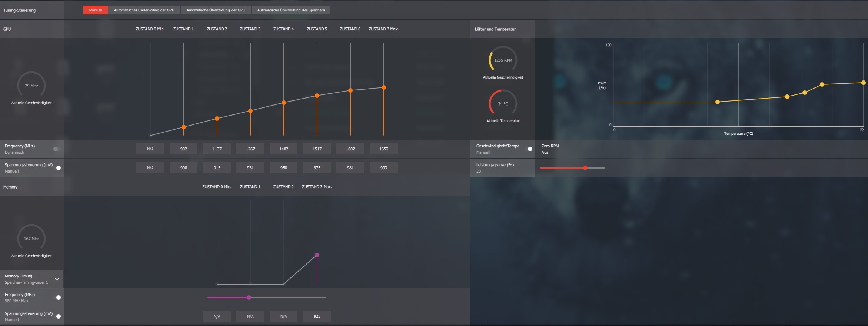
Task: Expand the Memory Timing dropdown
Action: [x=57, y=279]
